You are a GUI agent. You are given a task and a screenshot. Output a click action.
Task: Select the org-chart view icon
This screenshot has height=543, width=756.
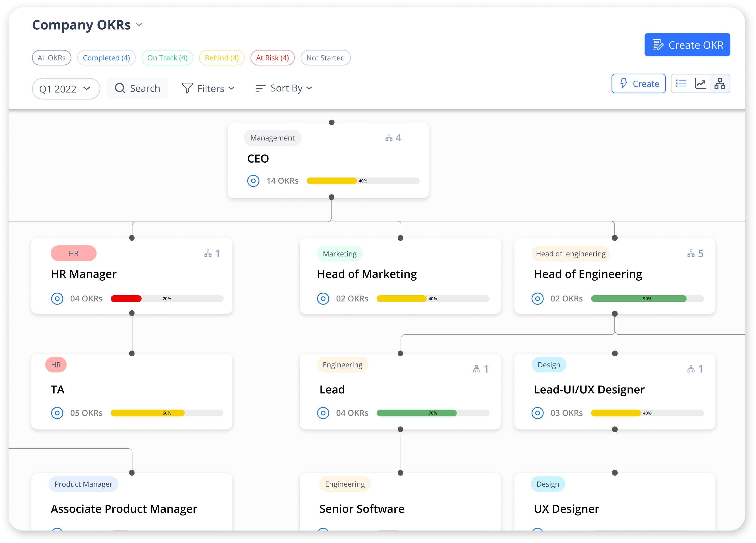tap(720, 83)
